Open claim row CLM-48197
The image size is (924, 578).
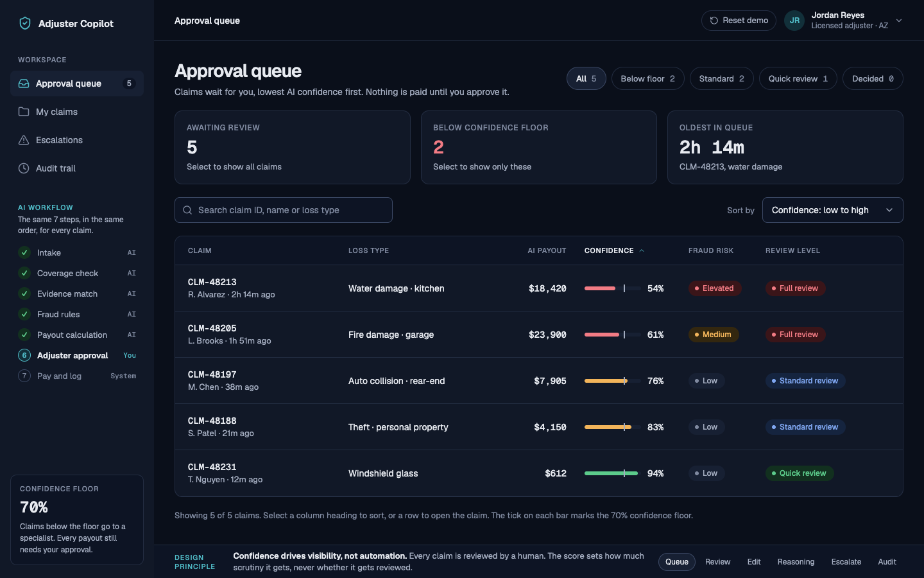click(x=539, y=381)
